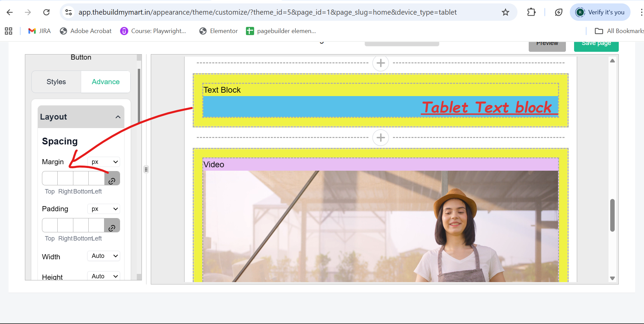Click the Padding Right input field
This screenshot has width=644, height=324.
[65, 225]
